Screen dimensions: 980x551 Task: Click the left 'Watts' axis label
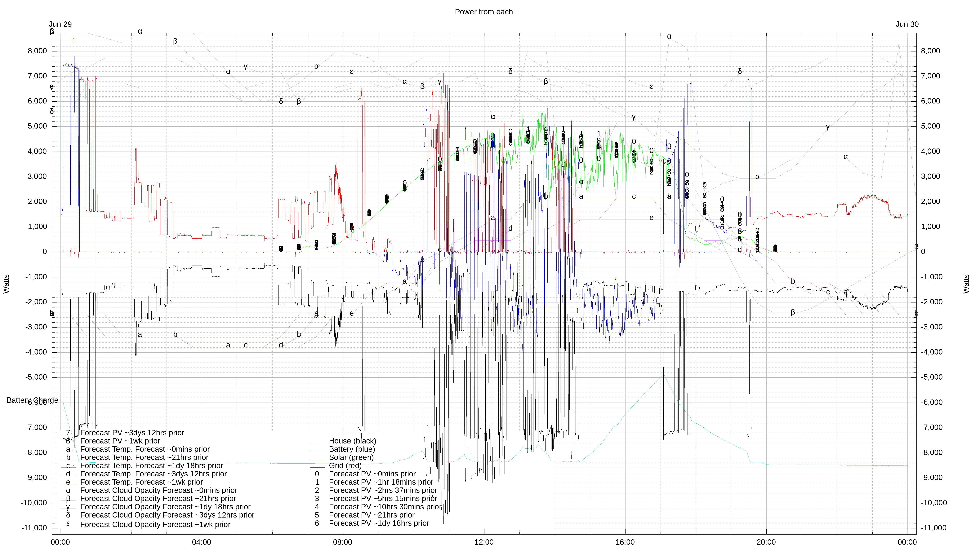pos(6,284)
